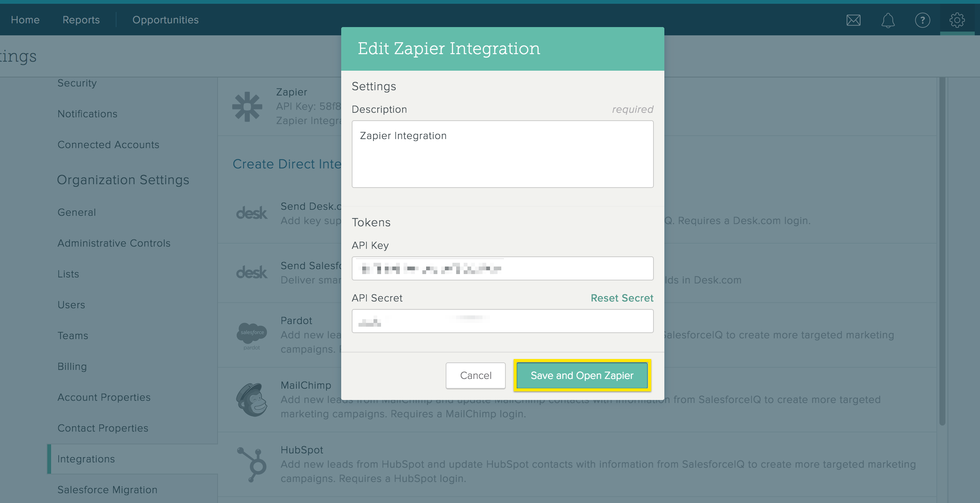Open Users settings
Screen dimensions: 980x503
click(71, 305)
